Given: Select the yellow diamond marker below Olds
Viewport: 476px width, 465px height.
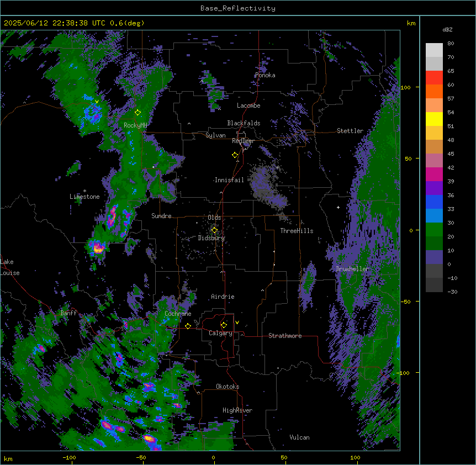Looking at the screenshot, I should [214, 230].
